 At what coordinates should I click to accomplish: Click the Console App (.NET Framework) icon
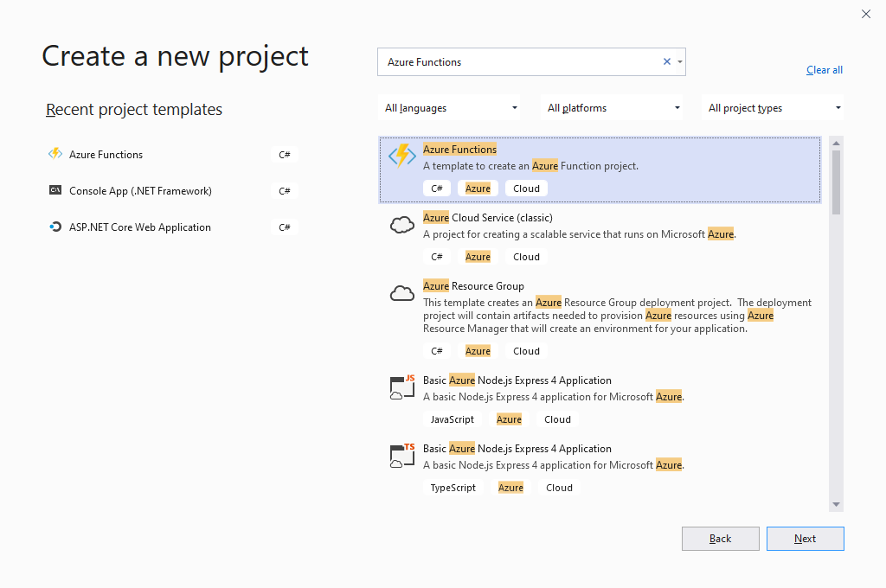click(x=55, y=190)
